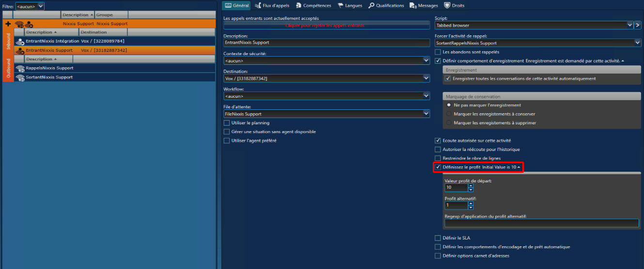Image resolution: width=644 pixels, height=269 pixels.
Task: Uncheck Définissez le profit checkbox
Action: click(x=438, y=167)
